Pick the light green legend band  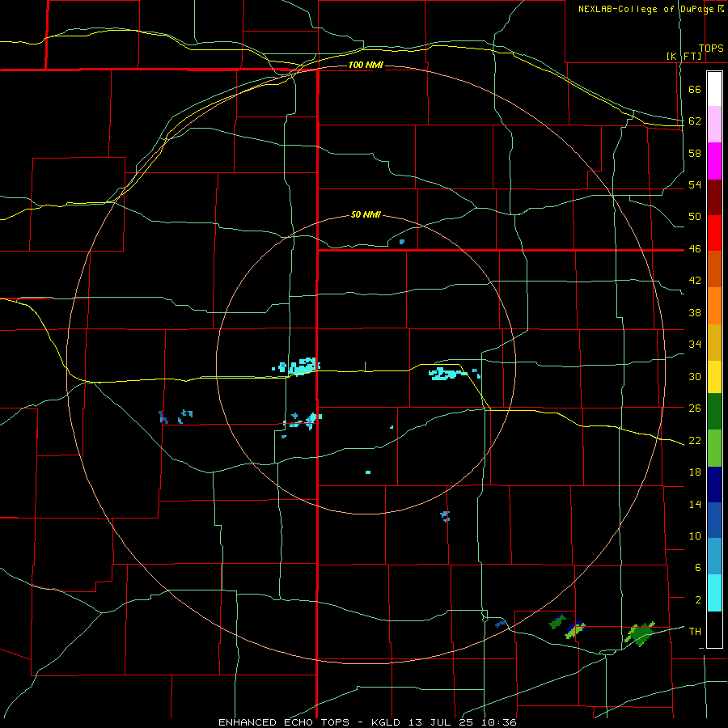(x=714, y=448)
